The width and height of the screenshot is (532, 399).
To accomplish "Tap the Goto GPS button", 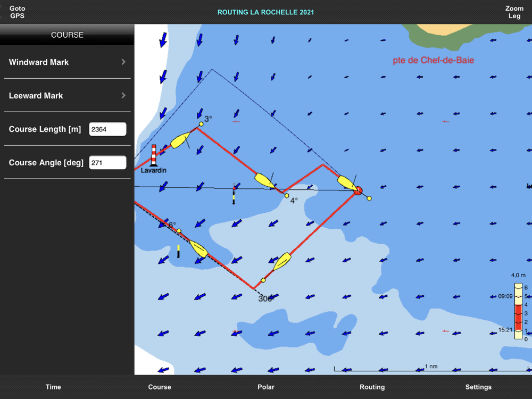I will click(17, 12).
